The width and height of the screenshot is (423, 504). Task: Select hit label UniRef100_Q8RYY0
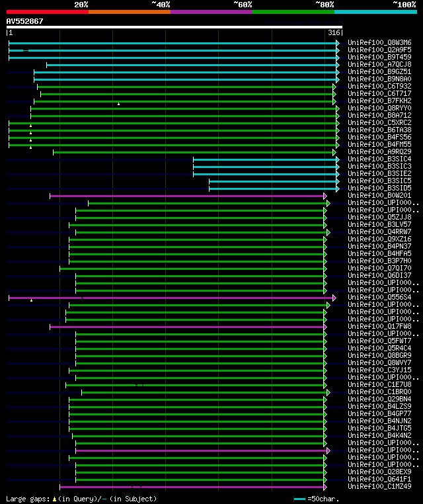pyautogui.click(x=379, y=108)
